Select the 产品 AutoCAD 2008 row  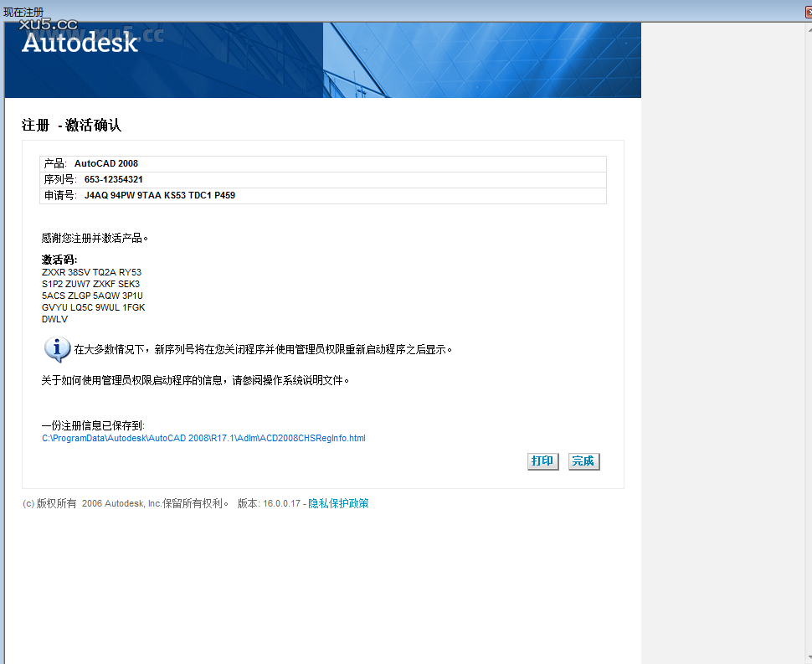pyautogui.click(x=323, y=163)
